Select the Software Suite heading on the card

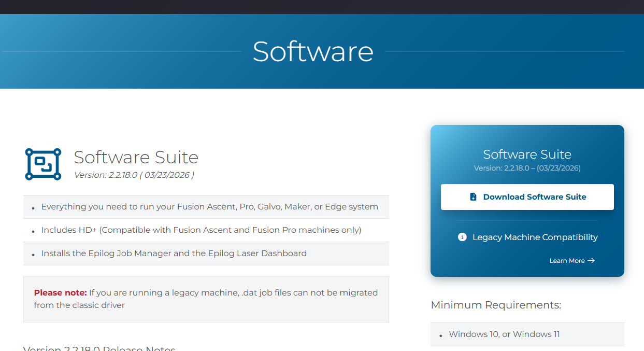(527, 154)
